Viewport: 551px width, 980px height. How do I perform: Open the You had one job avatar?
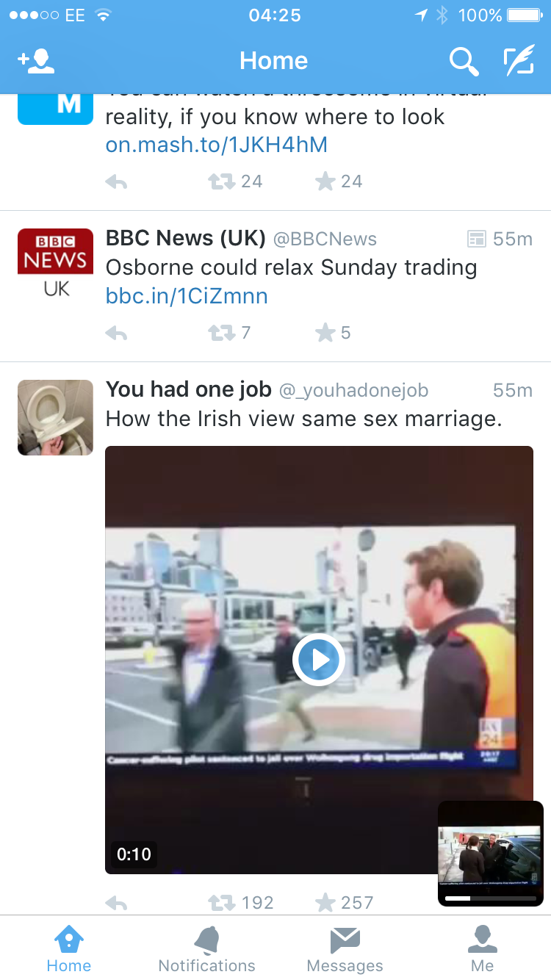[x=55, y=417]
